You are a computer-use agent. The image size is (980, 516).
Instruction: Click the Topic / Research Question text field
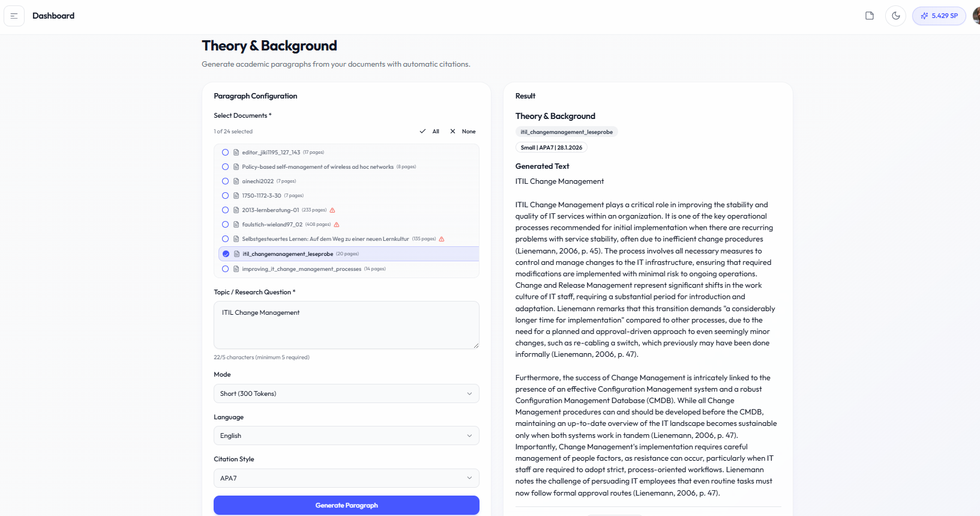click(x=346, y=325)
